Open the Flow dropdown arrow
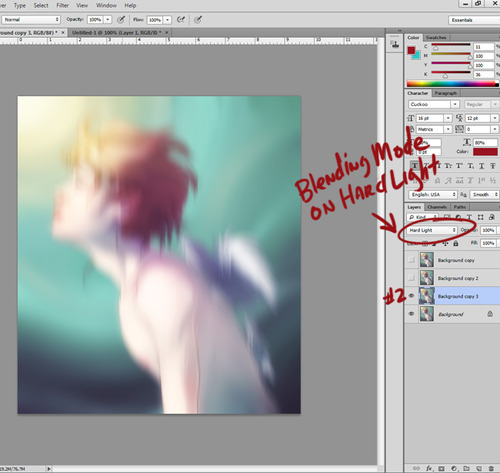This screenshot has height=473, width=500. pos(167,20)
